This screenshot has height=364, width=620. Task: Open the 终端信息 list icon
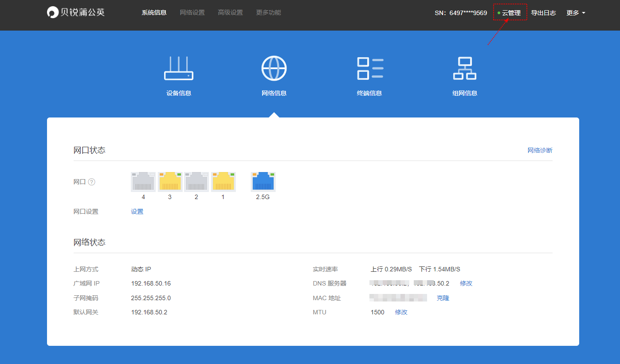coord(369,69)
